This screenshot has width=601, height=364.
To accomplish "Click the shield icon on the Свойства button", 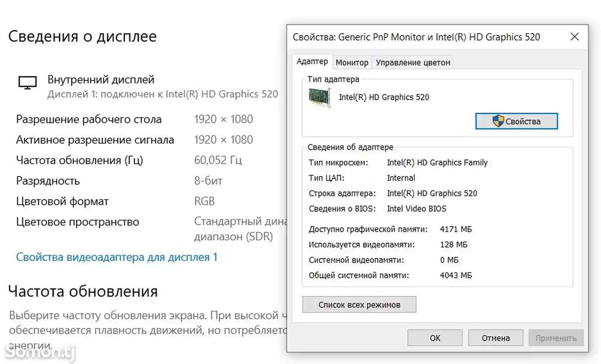I will (498, 121).
